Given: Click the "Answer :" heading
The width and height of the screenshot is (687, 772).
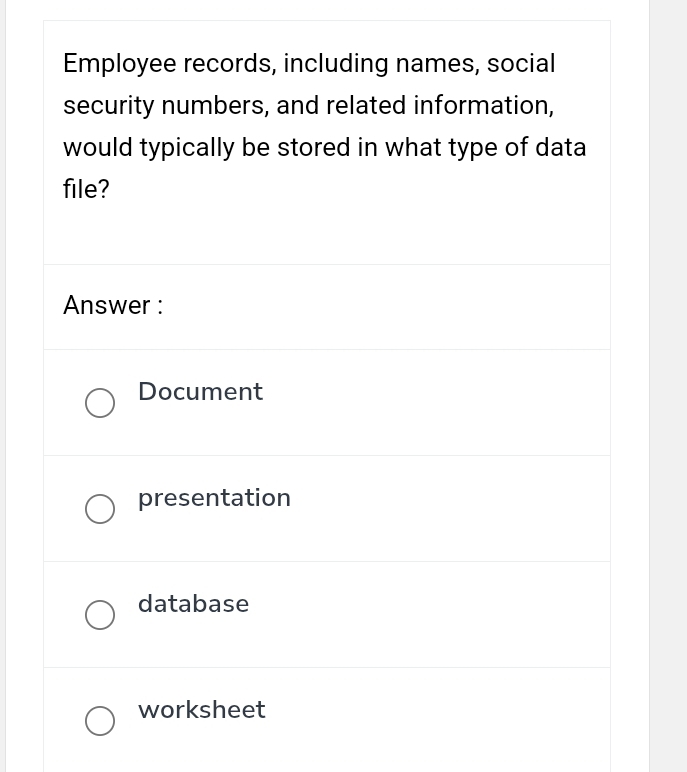Looking at the screenshot, I should click(113, 306).
